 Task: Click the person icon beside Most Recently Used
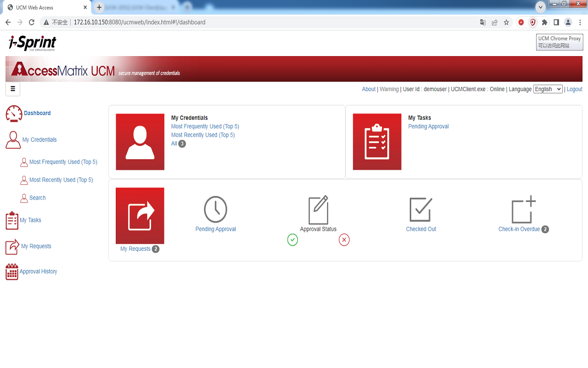[24, 180]
